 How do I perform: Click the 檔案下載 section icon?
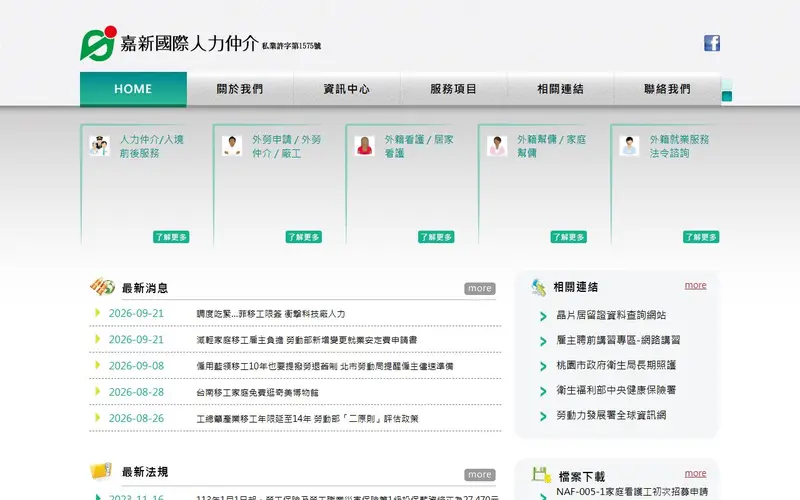pos(541,474)
